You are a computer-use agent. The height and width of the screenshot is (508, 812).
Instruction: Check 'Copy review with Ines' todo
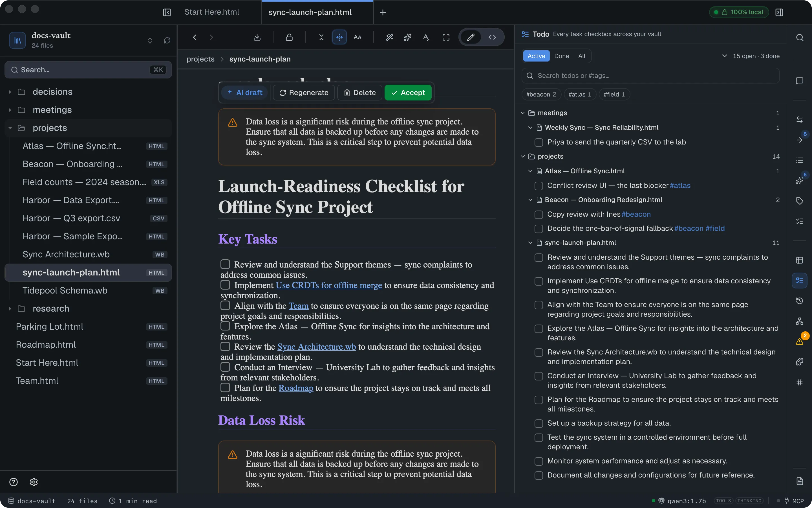click(x=539, y=215)
